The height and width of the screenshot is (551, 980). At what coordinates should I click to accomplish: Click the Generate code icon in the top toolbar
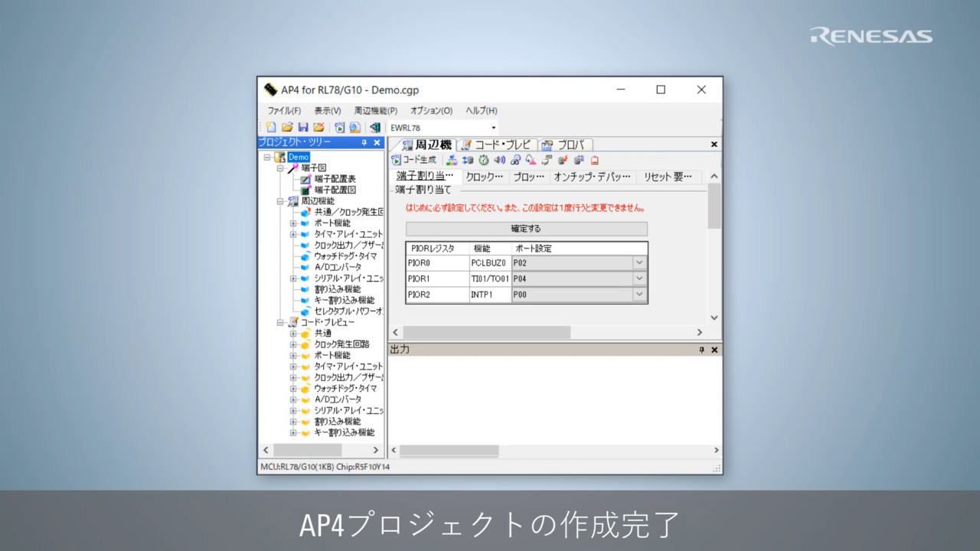point(339,128)
